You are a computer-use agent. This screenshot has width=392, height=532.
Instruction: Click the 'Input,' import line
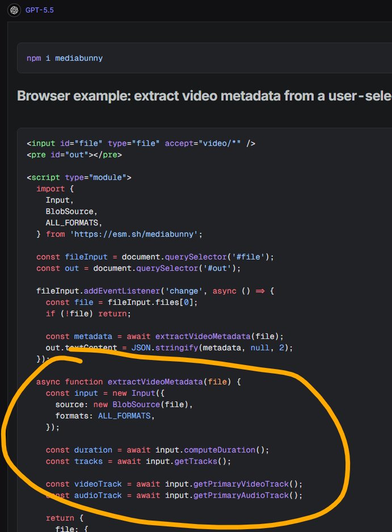pos(60,200)
